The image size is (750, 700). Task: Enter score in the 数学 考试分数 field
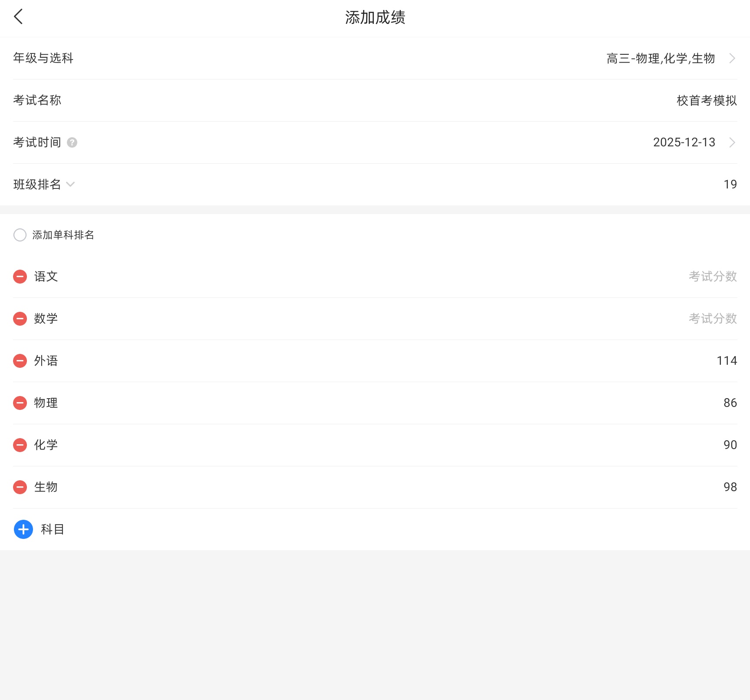[x=712, y=319]
